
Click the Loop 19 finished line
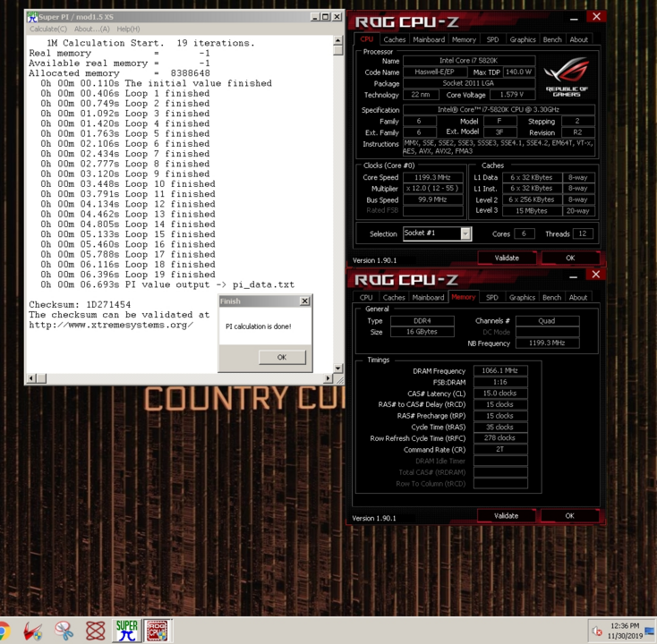pos(128,275)
